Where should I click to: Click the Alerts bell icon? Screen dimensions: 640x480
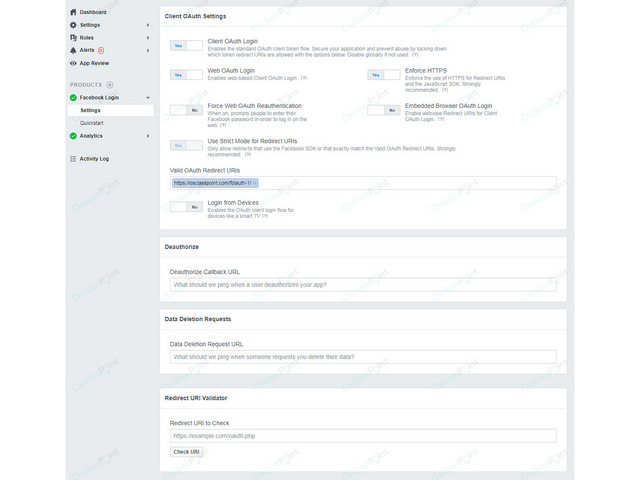pos(73,50)
